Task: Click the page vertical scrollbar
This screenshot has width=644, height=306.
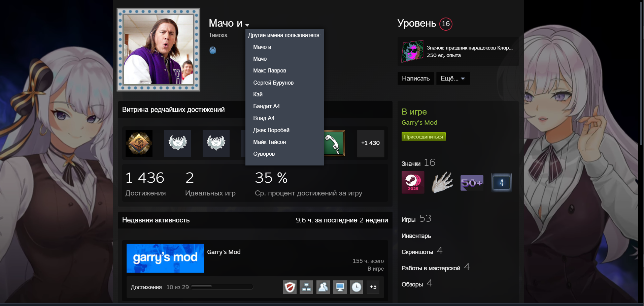Action: tap(641, 74)
